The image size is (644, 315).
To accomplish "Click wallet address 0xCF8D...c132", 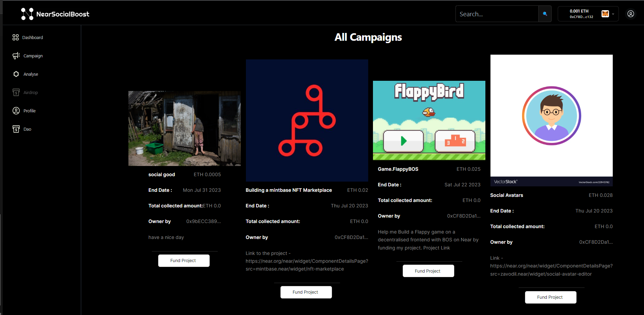I will 582,17.
